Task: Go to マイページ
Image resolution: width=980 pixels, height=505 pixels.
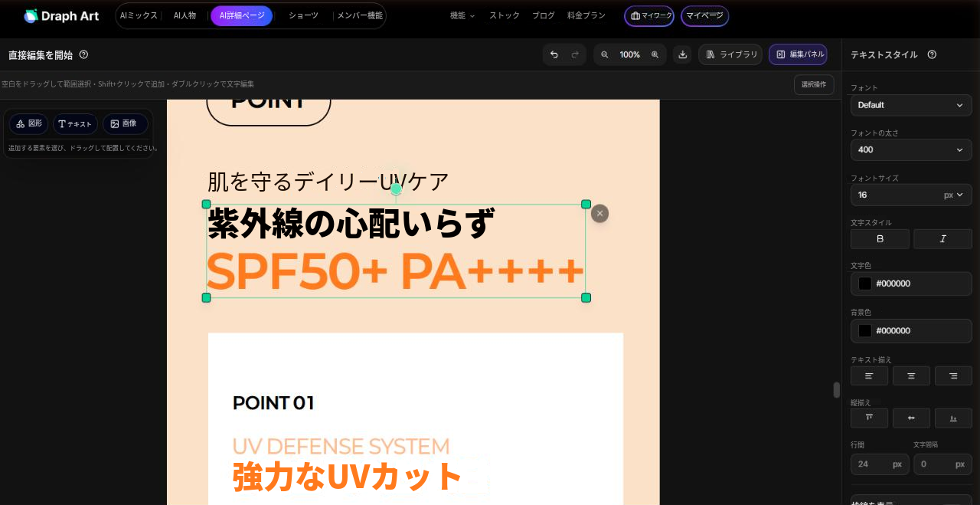Action: point(704,15)
